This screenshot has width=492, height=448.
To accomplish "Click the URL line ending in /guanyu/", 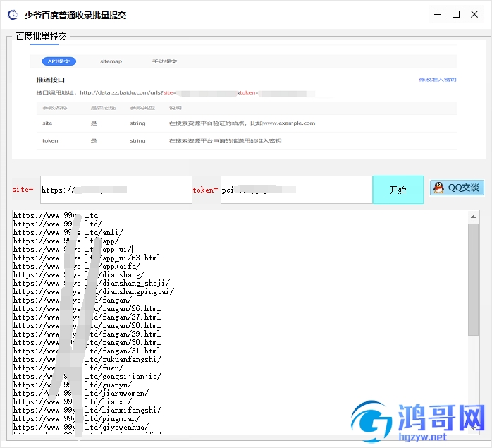I will click(x=73, y=385).
